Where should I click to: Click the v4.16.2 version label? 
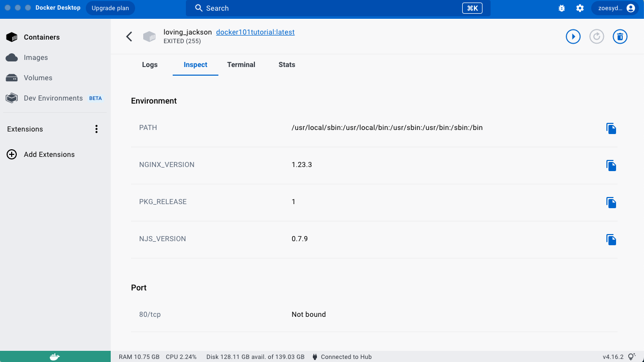tap(613, 357)
